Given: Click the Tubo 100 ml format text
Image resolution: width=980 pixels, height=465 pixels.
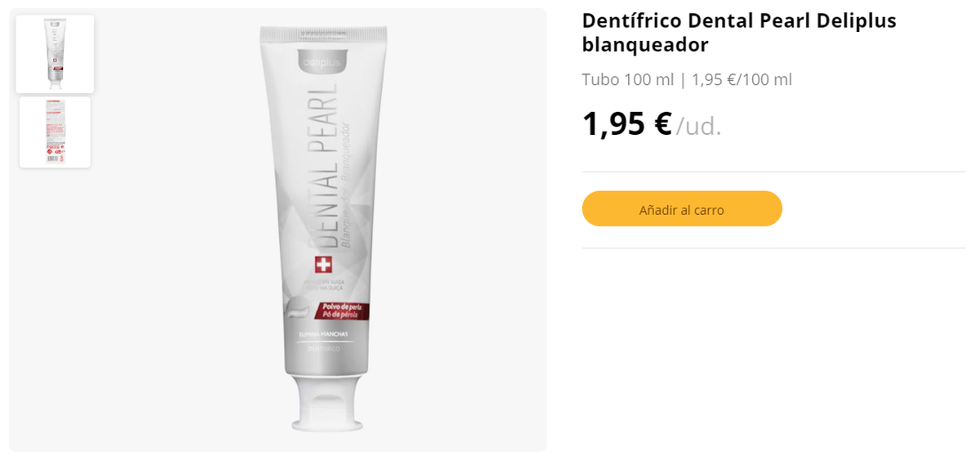Looking at the screenshot, I should tap(628, 80).
